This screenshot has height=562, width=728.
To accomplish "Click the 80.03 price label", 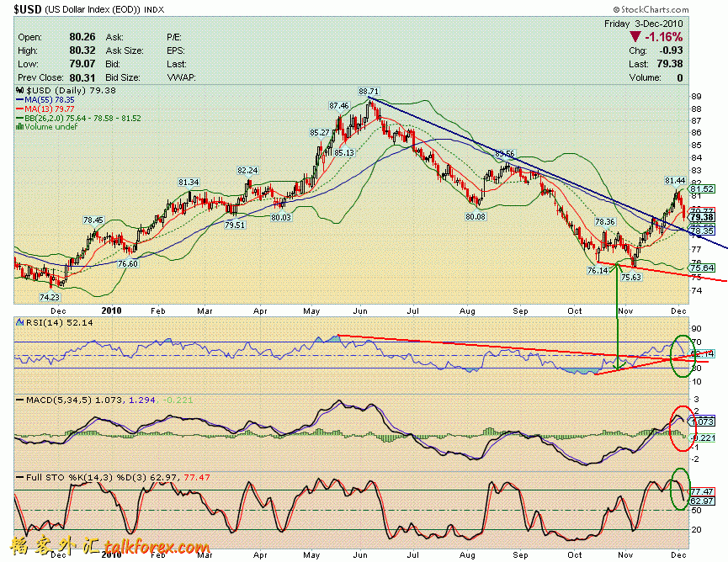I will 281,217.
